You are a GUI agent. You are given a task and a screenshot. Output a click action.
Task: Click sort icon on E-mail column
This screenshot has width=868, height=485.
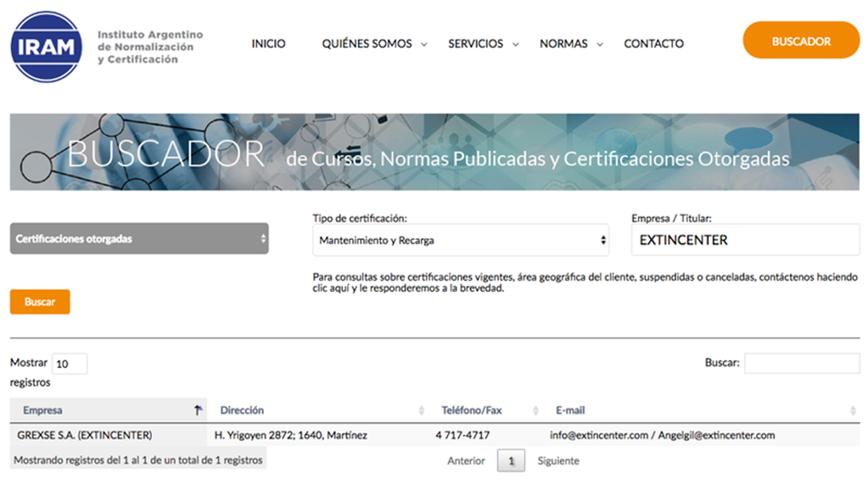(x=853, y=411)
